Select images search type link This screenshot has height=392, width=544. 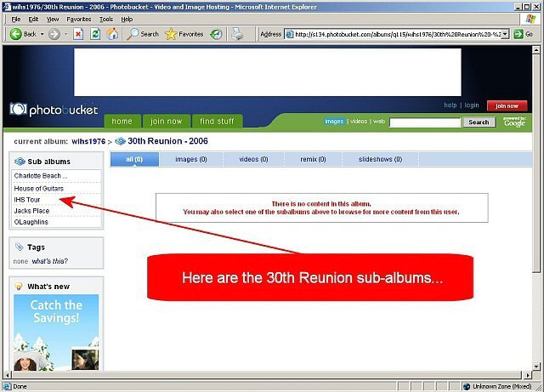click(x=334, y=122)
